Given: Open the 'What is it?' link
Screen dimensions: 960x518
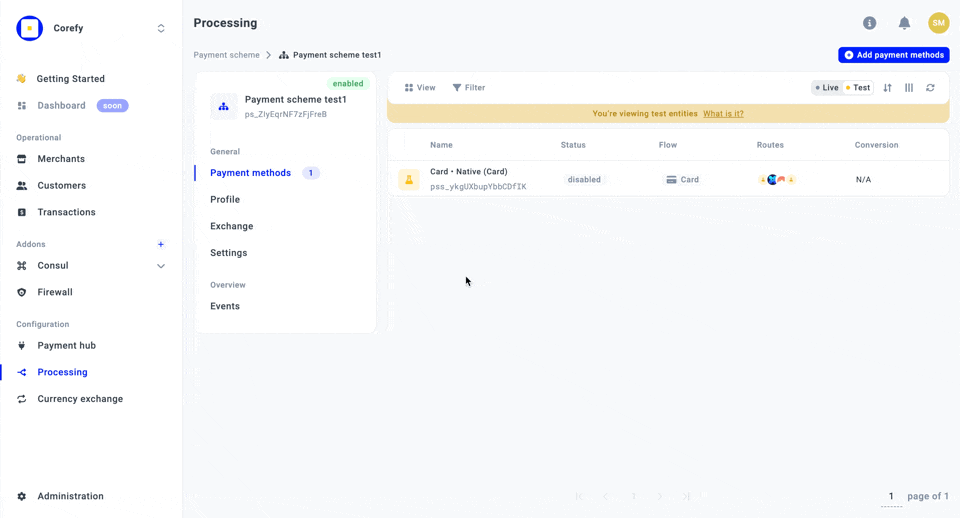Looking at the screenshot, I should [723, 114].
